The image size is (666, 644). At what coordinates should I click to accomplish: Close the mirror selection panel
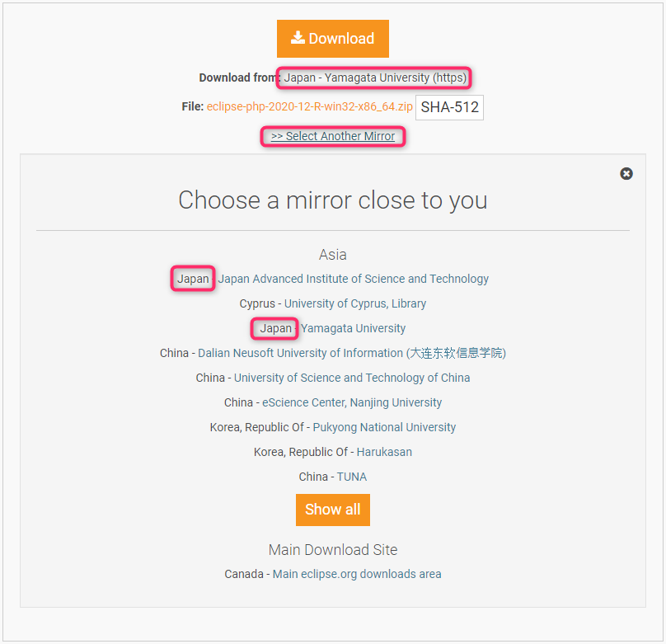[x=626, y=174]
